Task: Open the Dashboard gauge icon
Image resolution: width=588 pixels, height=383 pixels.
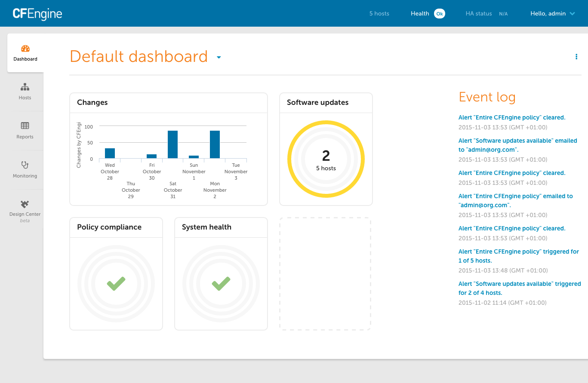Action: click(x=25, y=49)
